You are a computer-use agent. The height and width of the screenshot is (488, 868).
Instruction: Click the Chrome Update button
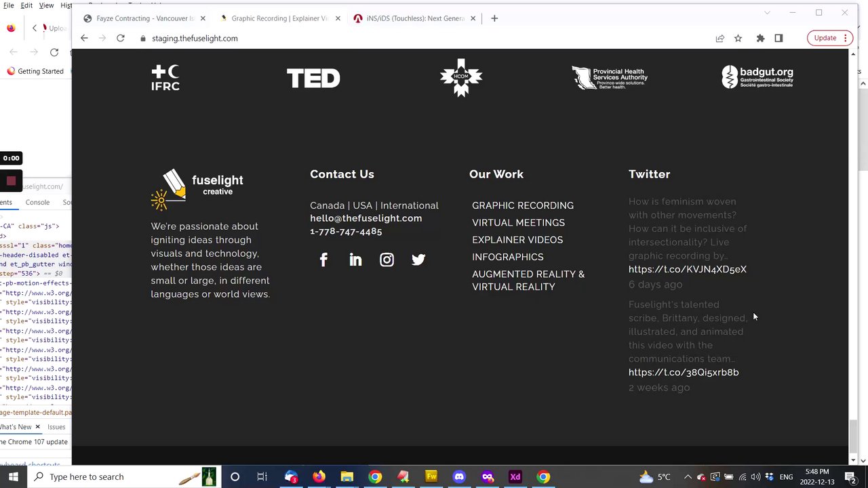click(x=829, y=38)
